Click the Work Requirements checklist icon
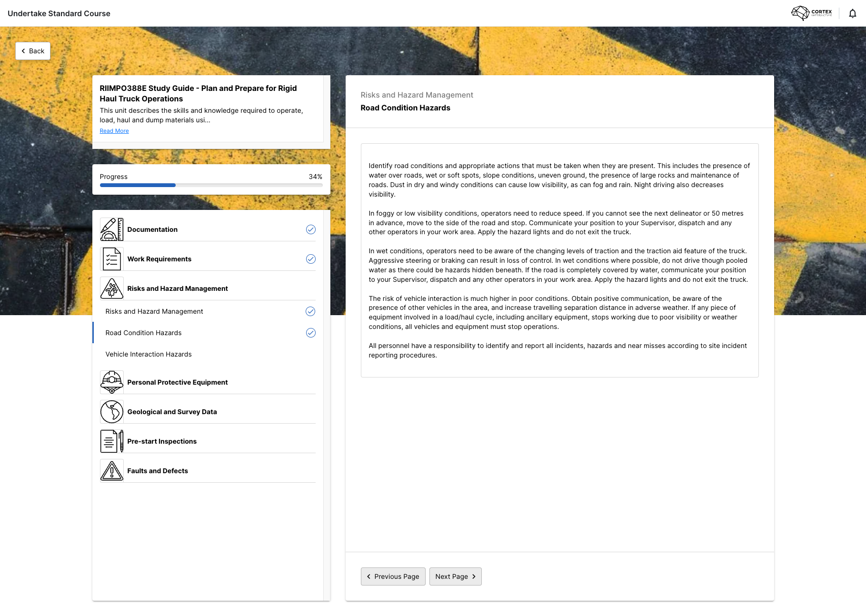Screen dimensions: 866x616 coord(112,259)
